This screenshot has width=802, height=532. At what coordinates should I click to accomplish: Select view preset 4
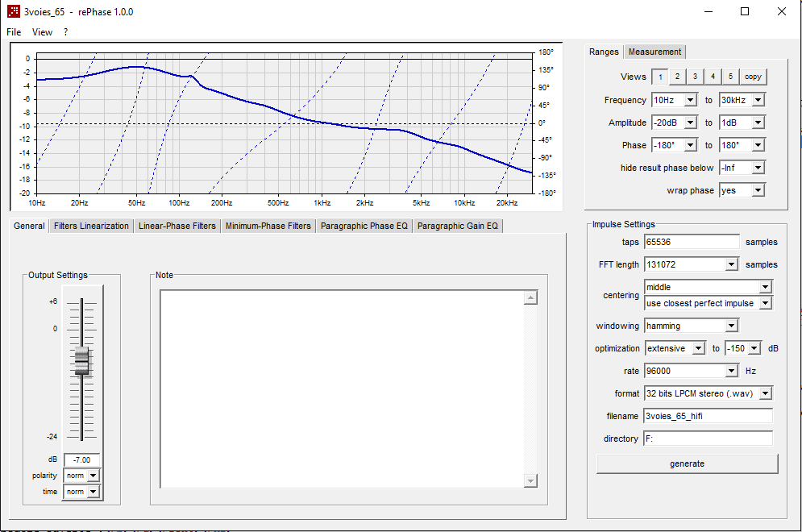coord(713,77)
